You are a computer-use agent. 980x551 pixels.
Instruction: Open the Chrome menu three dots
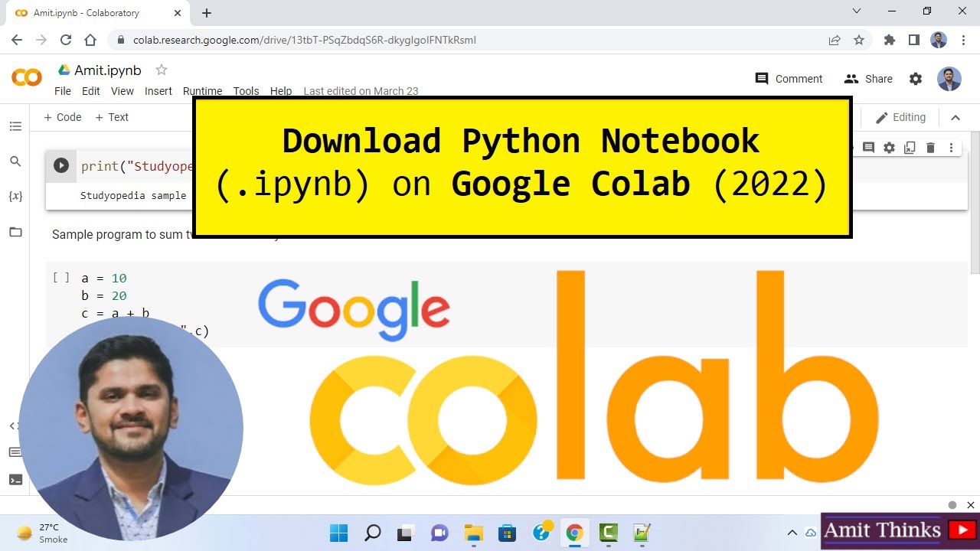pyautogui.click(x=963, y=40)
